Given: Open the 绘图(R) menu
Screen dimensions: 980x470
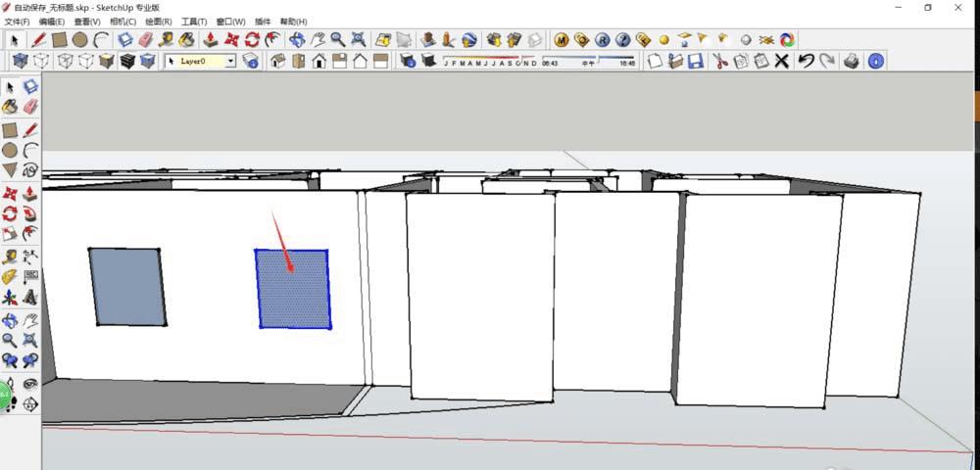Looking at the screenshot, I should click(158, 22).
